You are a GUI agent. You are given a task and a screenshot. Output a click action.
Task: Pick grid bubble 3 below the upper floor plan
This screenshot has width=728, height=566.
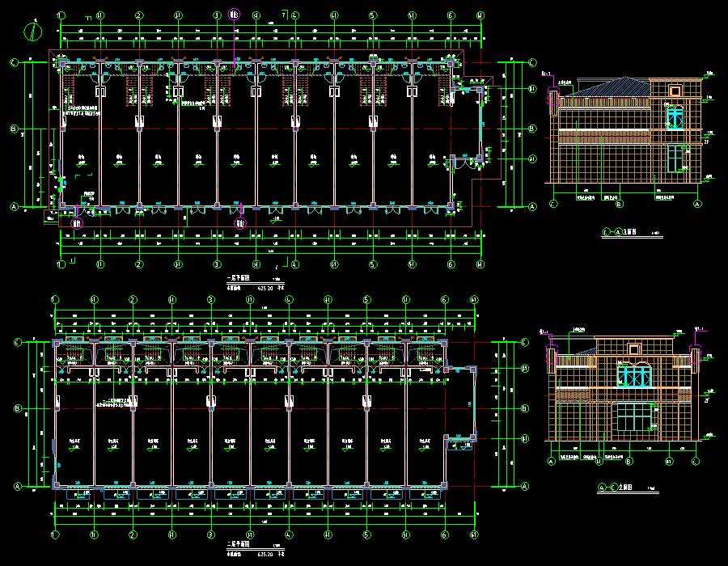pyautogui.click(x=217, y=264)
